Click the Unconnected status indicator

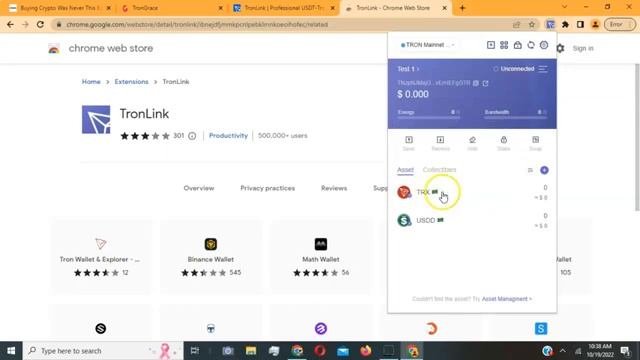point(514,69)
